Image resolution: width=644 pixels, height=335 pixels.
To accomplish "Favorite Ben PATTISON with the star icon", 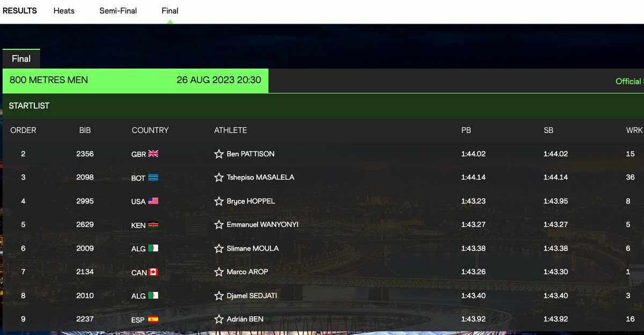I will pyautogui.click(x=219, y=154).
